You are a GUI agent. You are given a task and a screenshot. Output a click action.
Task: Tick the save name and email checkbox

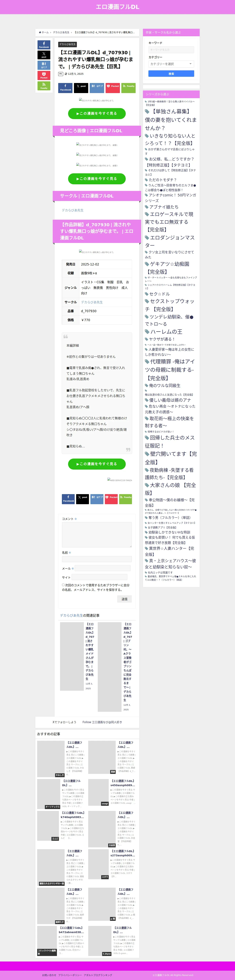pyautogui.click(x=63, y=585)
